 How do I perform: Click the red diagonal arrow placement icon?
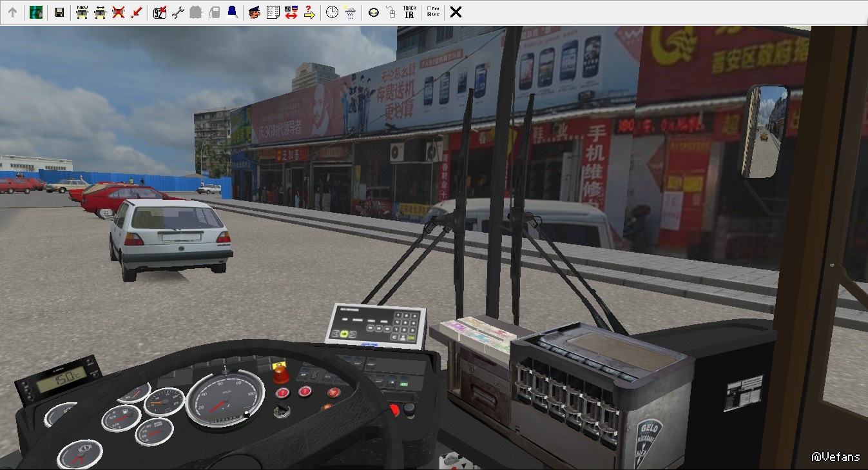(x=136, y=12)
